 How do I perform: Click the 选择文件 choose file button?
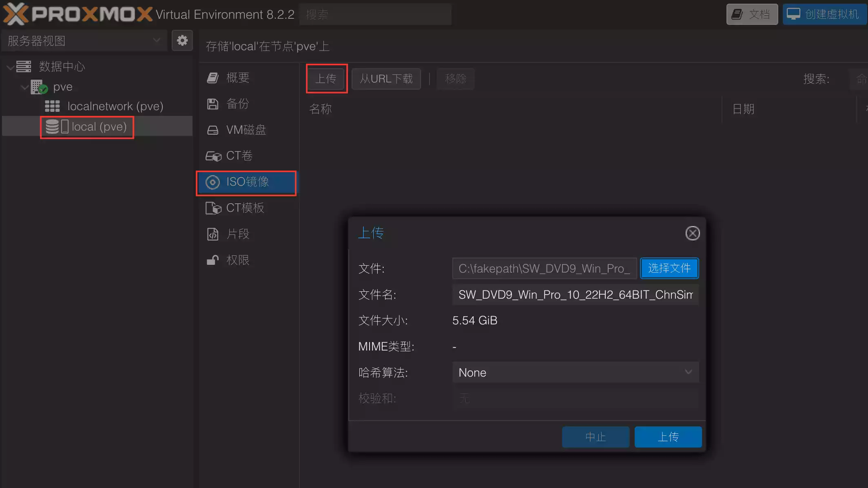coord(669,268)
